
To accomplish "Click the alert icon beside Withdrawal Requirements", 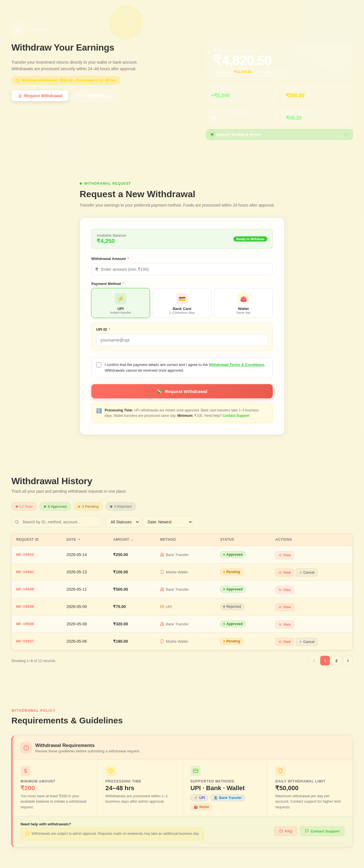I will click(26, 748).
